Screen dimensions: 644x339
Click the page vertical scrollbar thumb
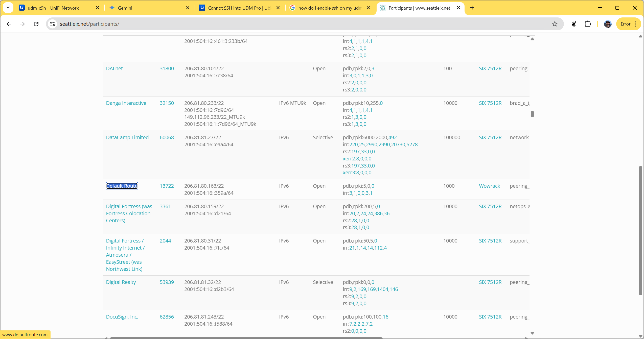coord(640,230)
